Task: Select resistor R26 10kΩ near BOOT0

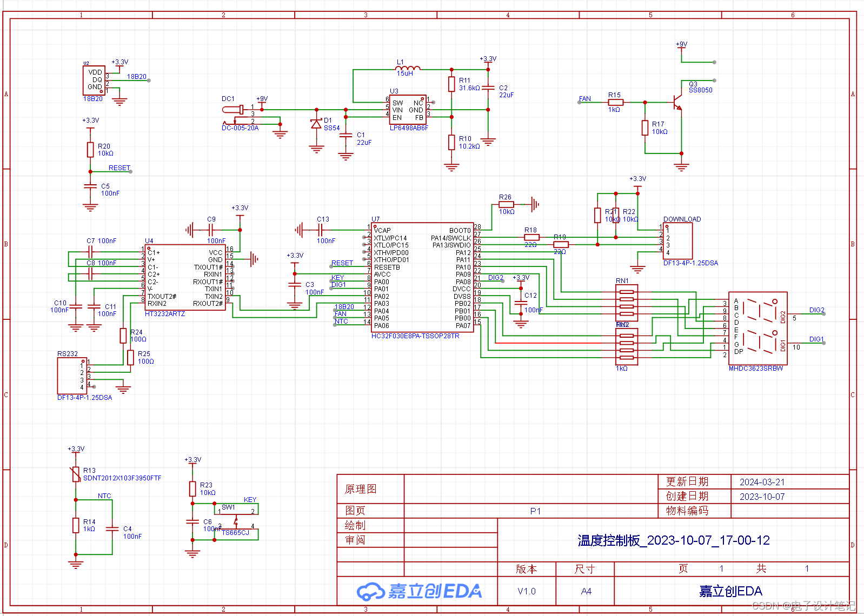Action: coord(506,204)
